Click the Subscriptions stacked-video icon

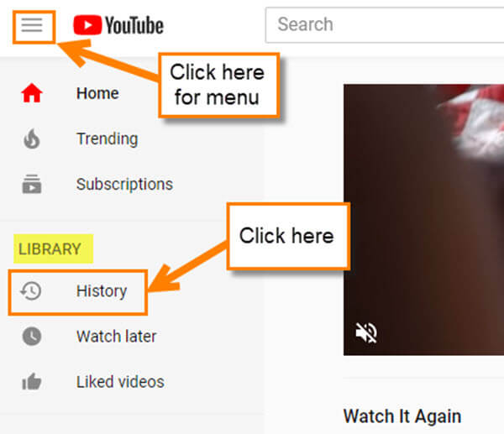coord(32,184)
